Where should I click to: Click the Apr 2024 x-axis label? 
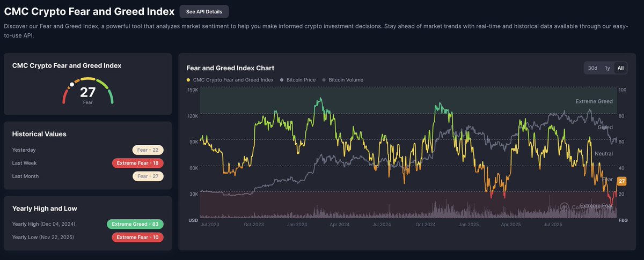click(339, 225)
